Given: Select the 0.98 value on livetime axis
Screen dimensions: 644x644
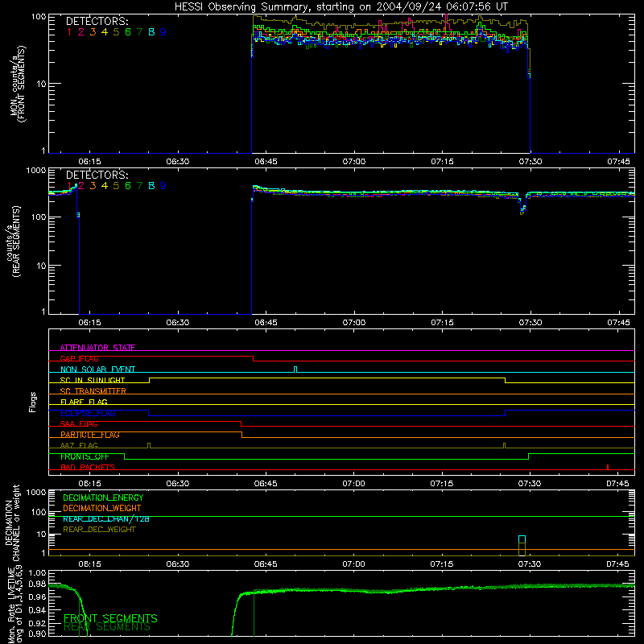Looking at the screenshot, I should (x=38, y=584).
